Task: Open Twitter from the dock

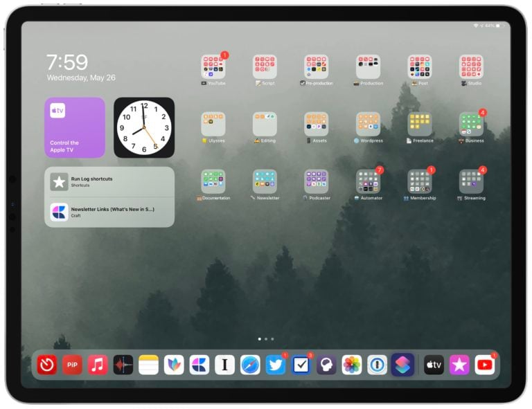Action: point(276,365)
